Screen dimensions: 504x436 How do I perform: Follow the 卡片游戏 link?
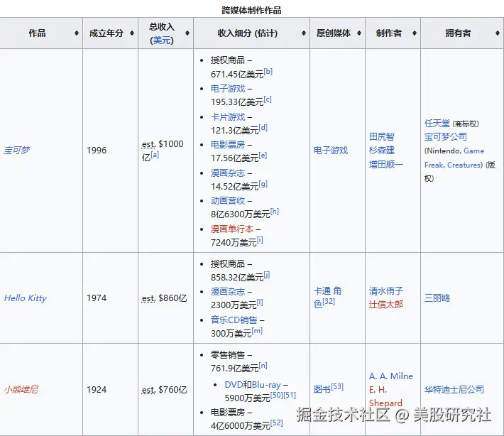point(228,116)
